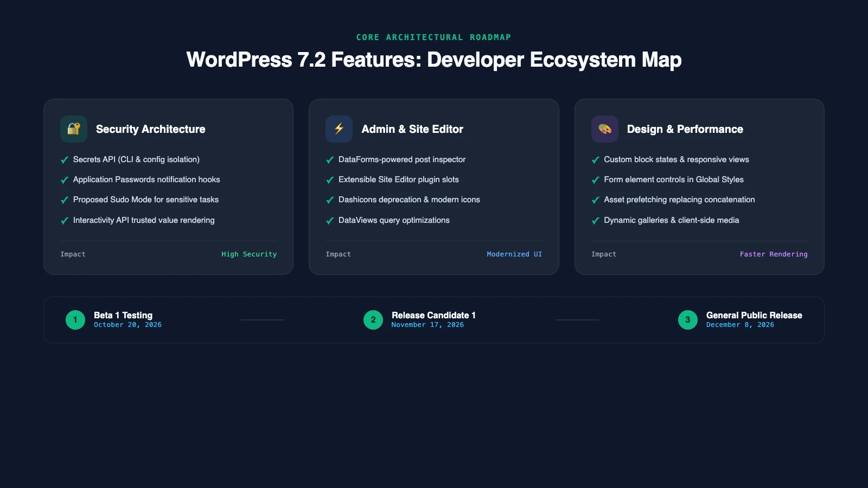
Task: Click checkmark beside Dashicons deprecation item
Action: click(x=330, y=200)
